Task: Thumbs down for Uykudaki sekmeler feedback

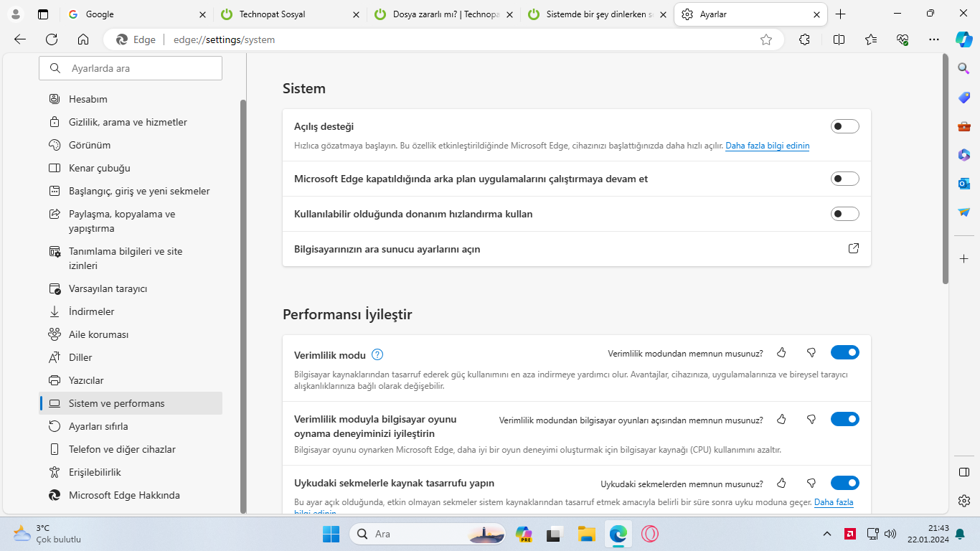Action: 811,484
